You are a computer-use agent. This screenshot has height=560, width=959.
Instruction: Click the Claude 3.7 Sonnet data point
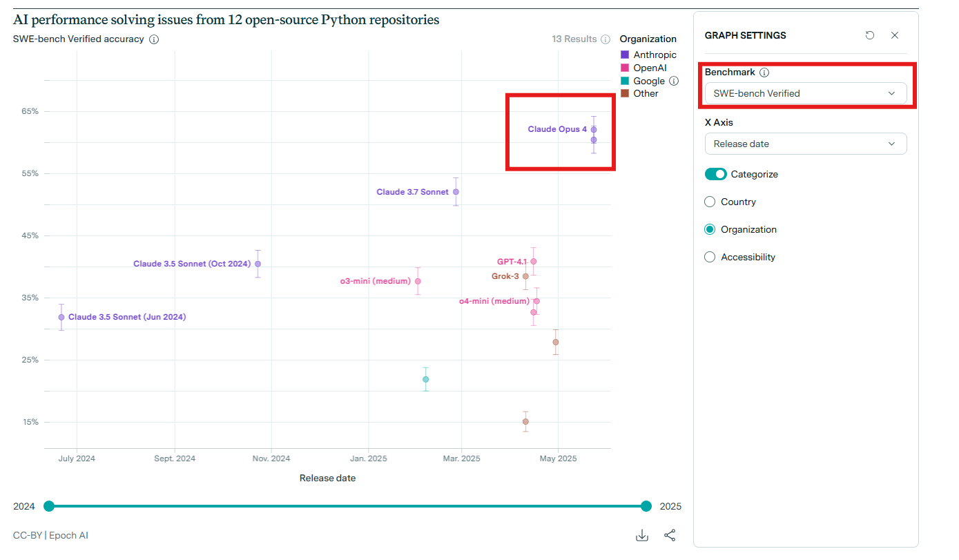[456, 192]
